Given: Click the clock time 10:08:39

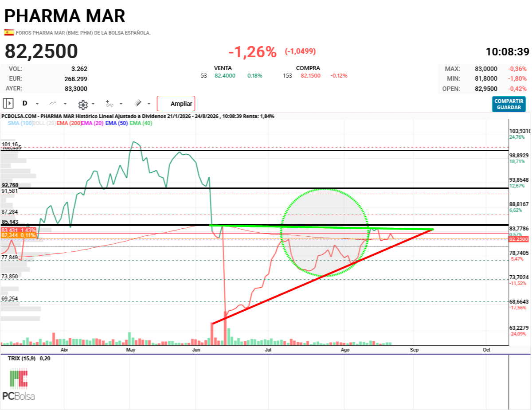Looking at the screenshot, I should pos(508,51).
